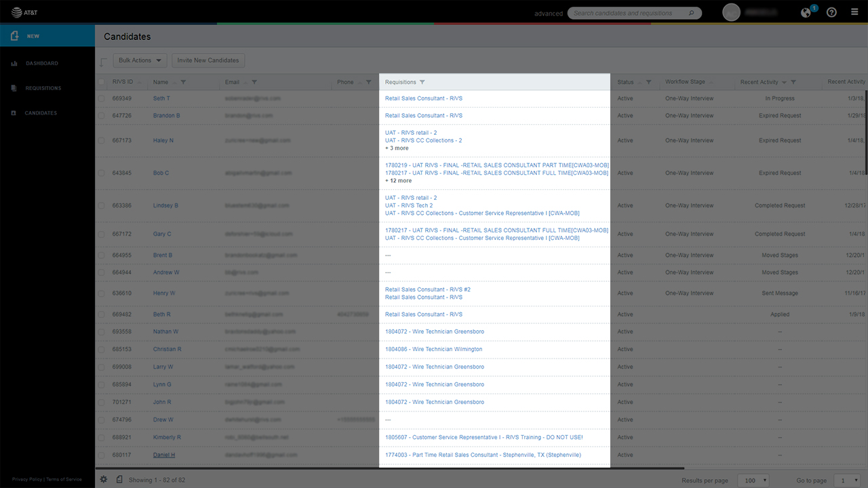The image size is (868, 488).
Task: Click RIVS ID 669349
Action: 122,98
